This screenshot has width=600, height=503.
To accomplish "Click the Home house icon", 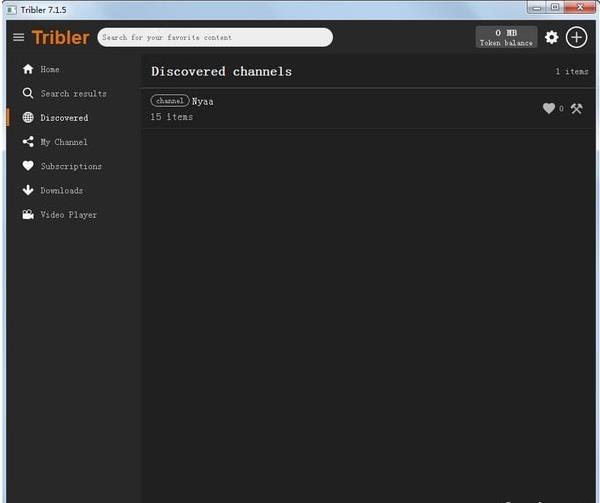I will tap(28, 69).
